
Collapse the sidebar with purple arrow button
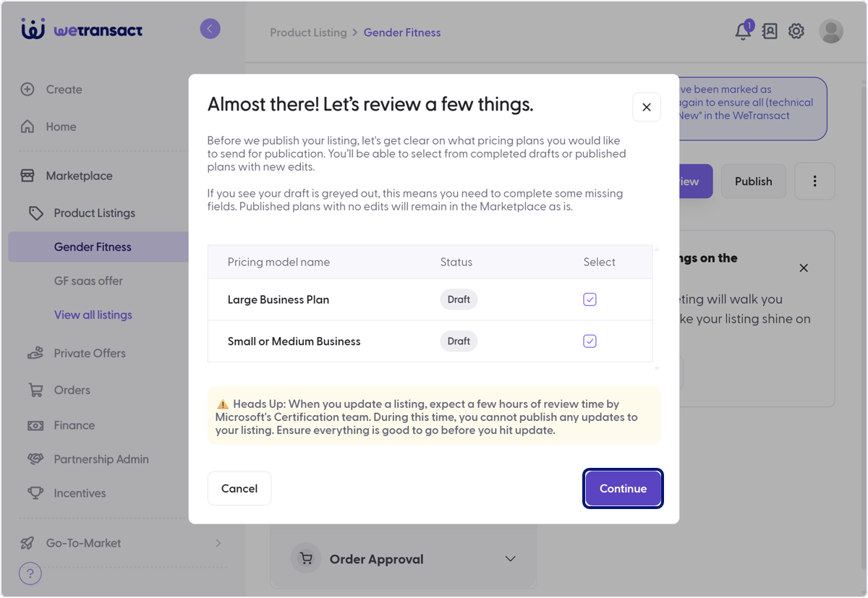click(x=210, y=29)
